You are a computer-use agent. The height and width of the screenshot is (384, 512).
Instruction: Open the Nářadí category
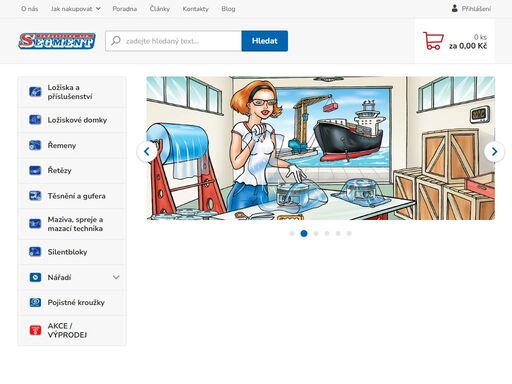72,277
